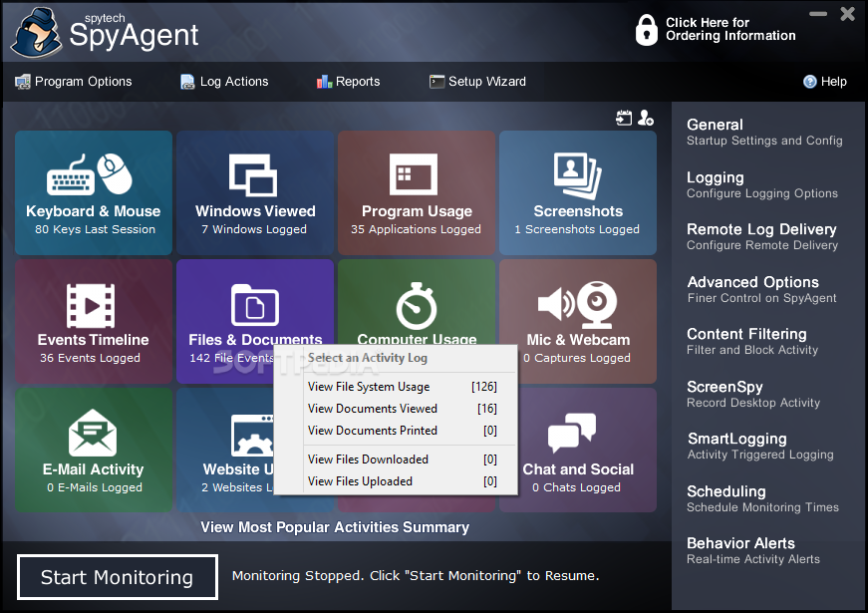Click the Reports bar chart icon

(x=324, y=82)
